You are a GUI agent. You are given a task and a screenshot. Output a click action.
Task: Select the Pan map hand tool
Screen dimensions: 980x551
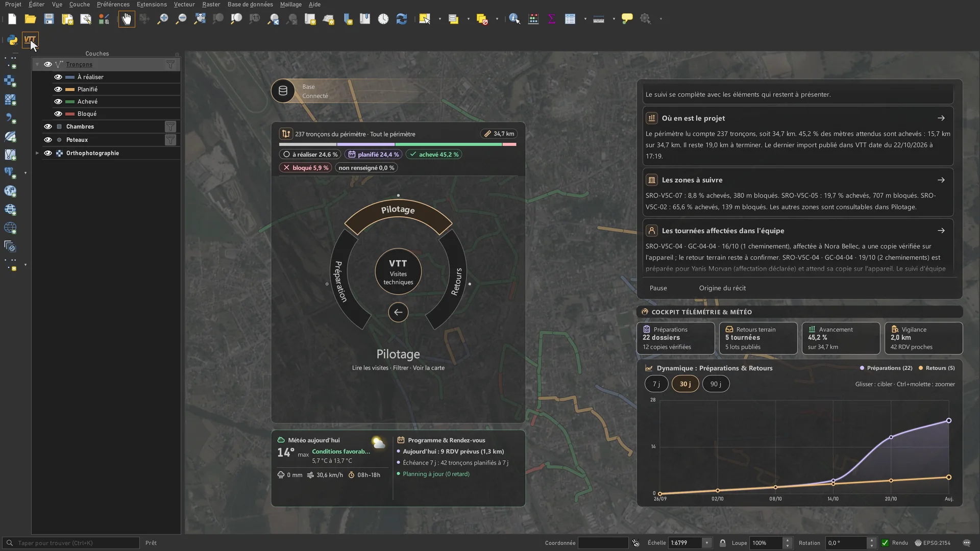click(x=127, y=19)
